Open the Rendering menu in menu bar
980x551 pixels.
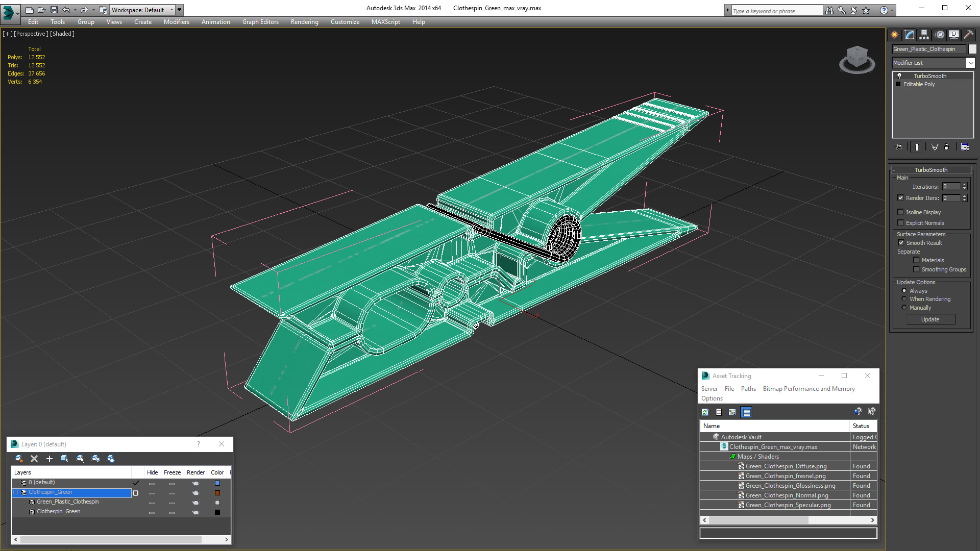304,21
